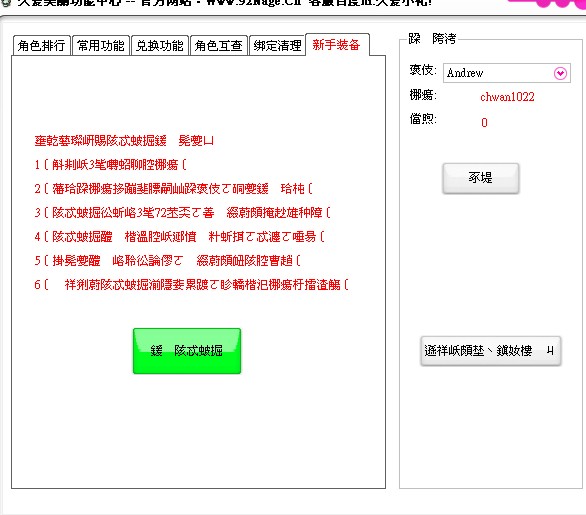Click the pink decoration in title bar corner
This screenshot has height=515, width=586.
click(x=546, y=3)
